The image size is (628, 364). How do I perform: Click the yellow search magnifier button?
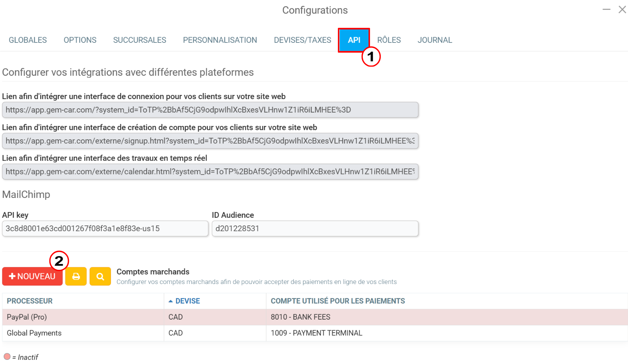tap(100, 276)
